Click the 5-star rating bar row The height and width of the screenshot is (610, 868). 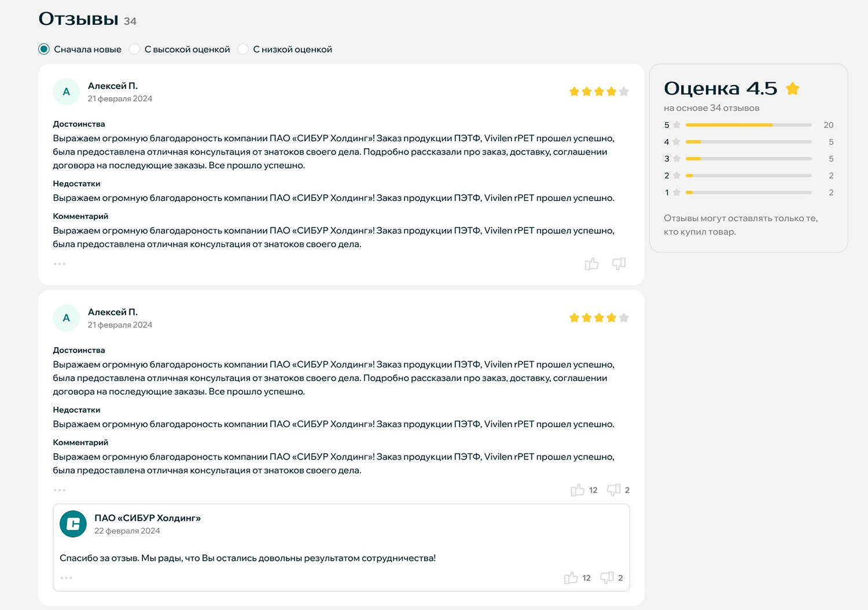coord(748,125)
